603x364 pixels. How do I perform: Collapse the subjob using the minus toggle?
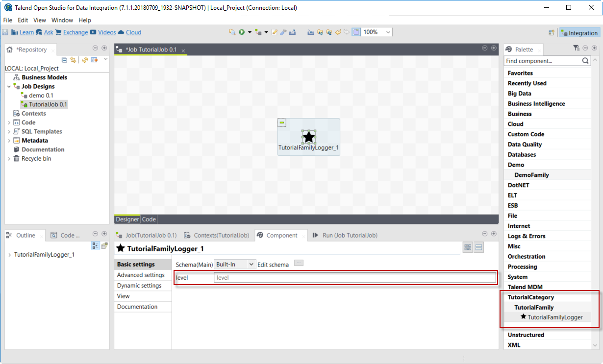coord(282,122)
